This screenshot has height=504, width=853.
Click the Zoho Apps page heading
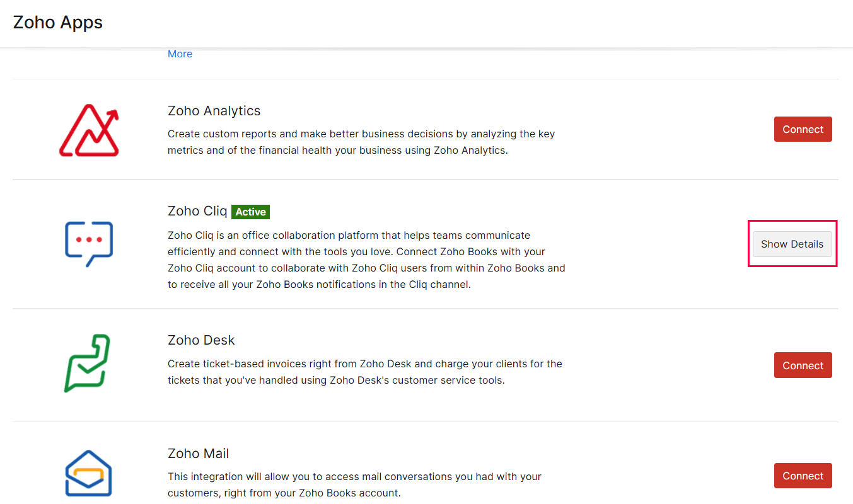58,23
